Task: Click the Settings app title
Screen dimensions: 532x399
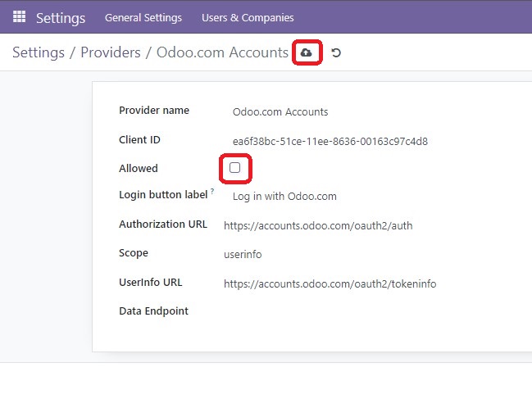Action: [61, 18]
